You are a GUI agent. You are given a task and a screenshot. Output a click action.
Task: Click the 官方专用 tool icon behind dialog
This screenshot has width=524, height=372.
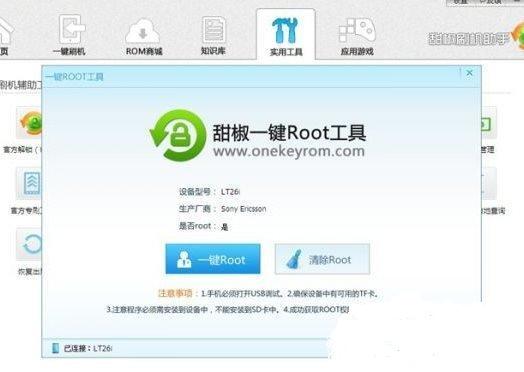(x=29, y=184)
